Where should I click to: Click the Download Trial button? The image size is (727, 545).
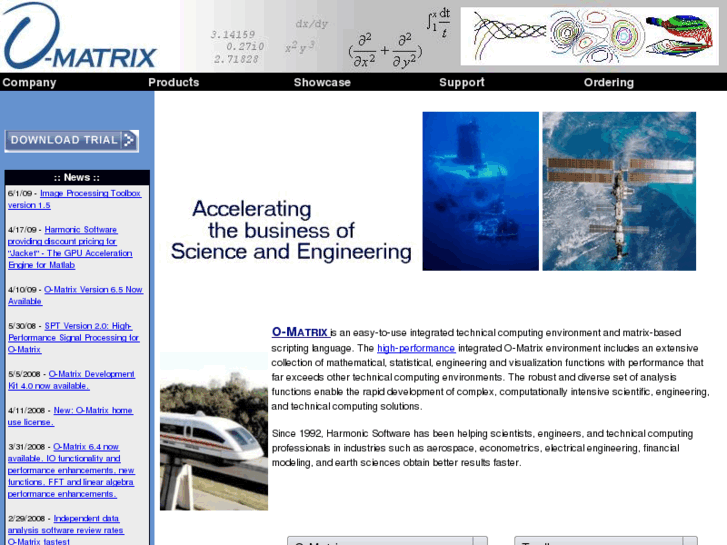click(x=71, y=141)
